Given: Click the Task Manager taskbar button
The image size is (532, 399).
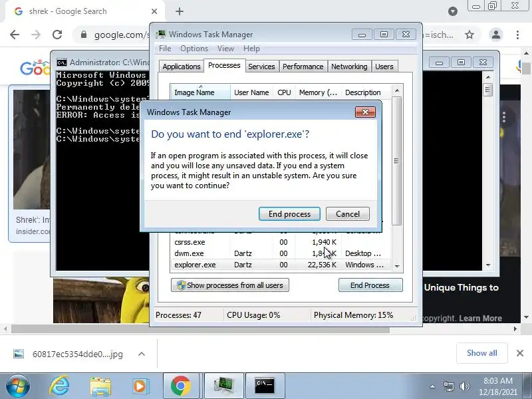Looking at the screenshot, I should tap(224, 386).
